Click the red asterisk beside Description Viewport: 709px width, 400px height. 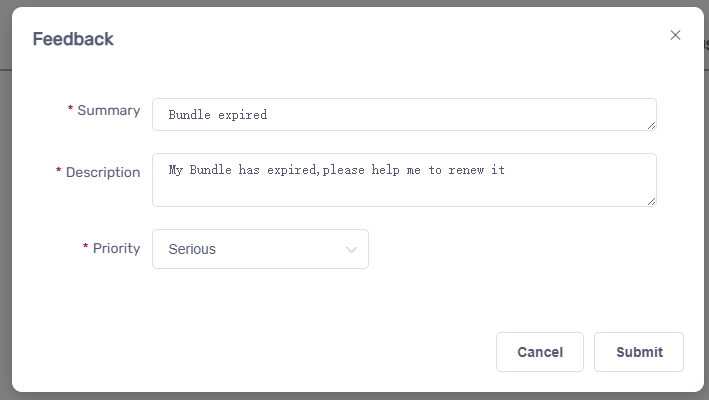click(x=59, y=172)
